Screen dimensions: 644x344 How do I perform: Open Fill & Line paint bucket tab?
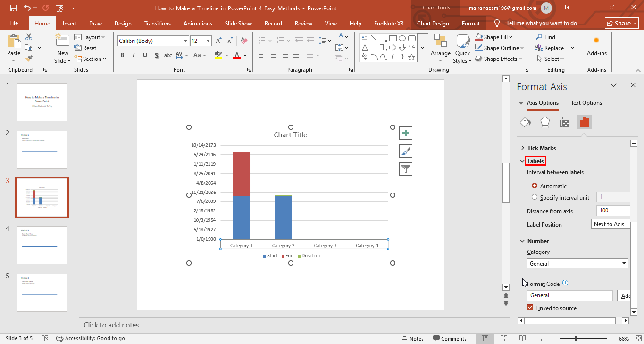(x=525, y=122)
